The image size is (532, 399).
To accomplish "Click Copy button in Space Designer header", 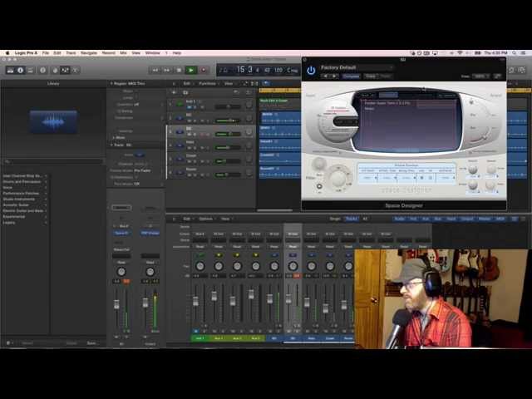I will point(370,76).
